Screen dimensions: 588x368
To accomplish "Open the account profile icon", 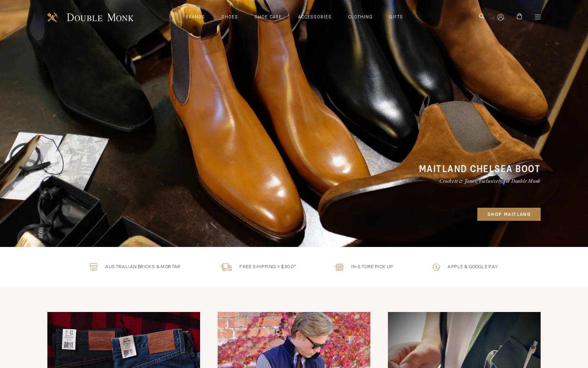I will tap(501, 17).
